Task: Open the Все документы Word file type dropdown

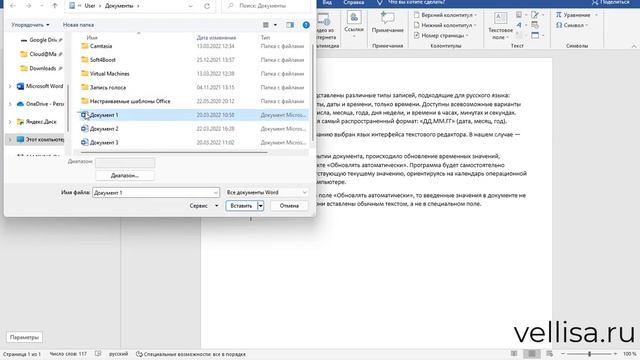Action: (x=267, y=192)
